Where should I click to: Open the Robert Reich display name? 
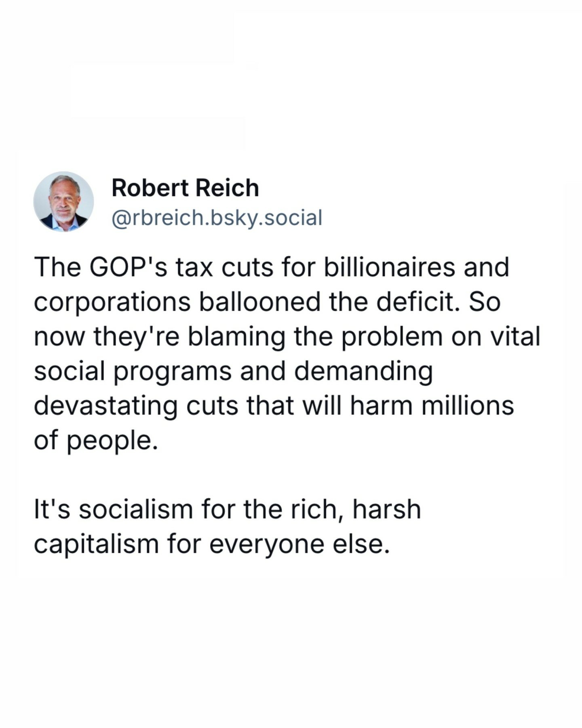(185, 188)
